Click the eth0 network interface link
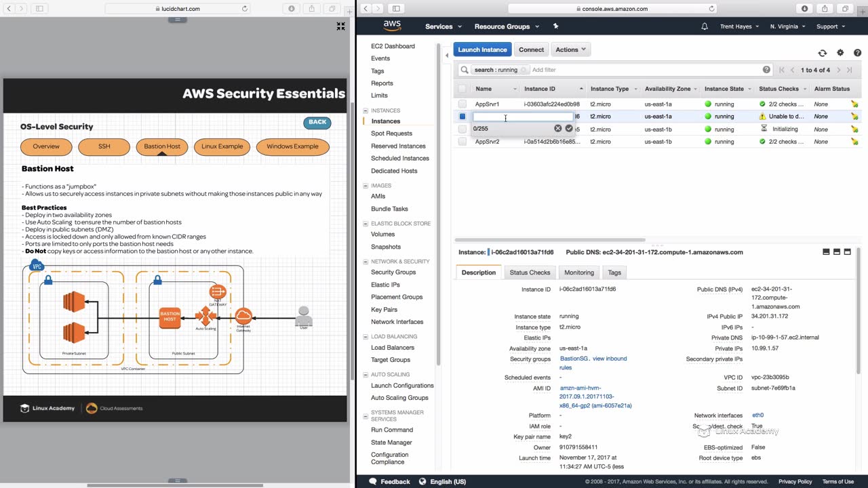Viewport: 868px width, 488px height. click(757, 415)
